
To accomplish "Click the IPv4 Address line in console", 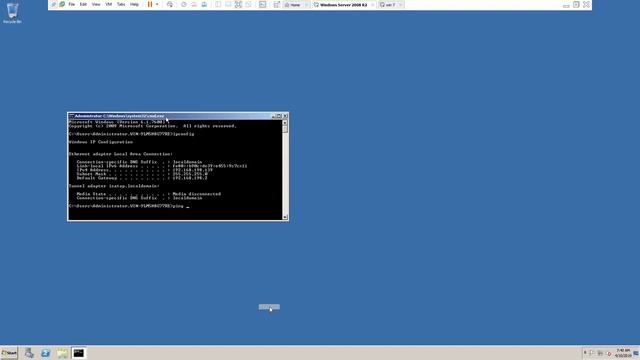I will coord(144,170).
